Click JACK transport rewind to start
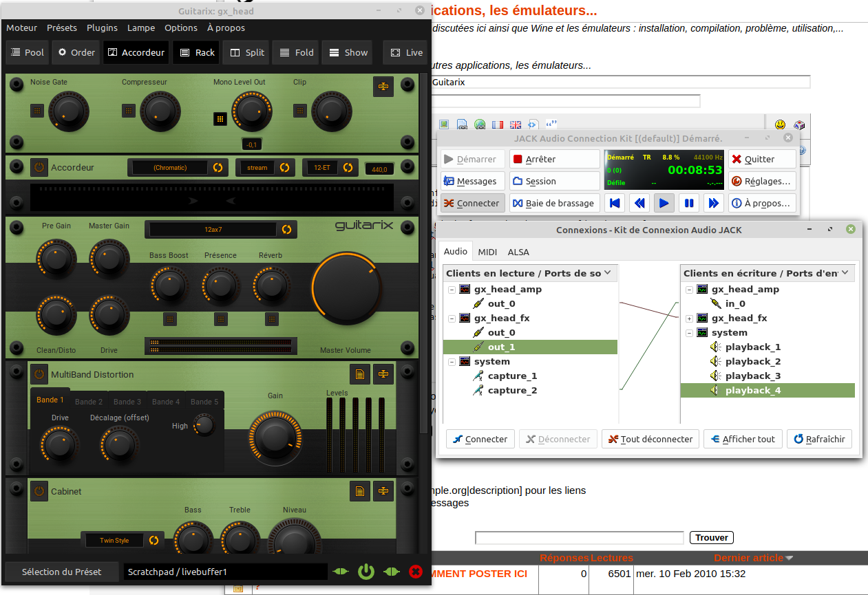The image size is (868, 595). 615,203
